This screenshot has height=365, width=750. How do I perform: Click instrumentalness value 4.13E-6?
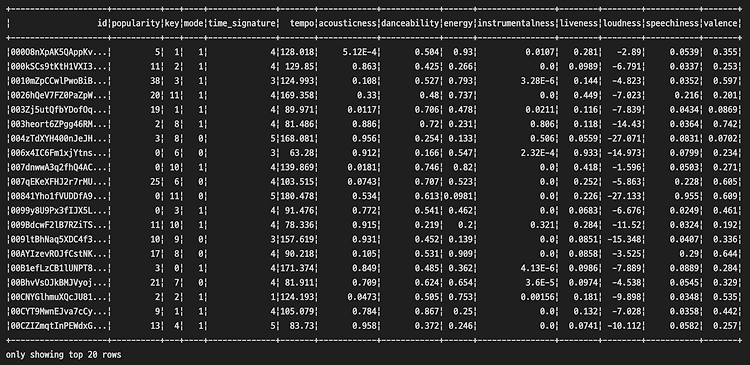539,268
